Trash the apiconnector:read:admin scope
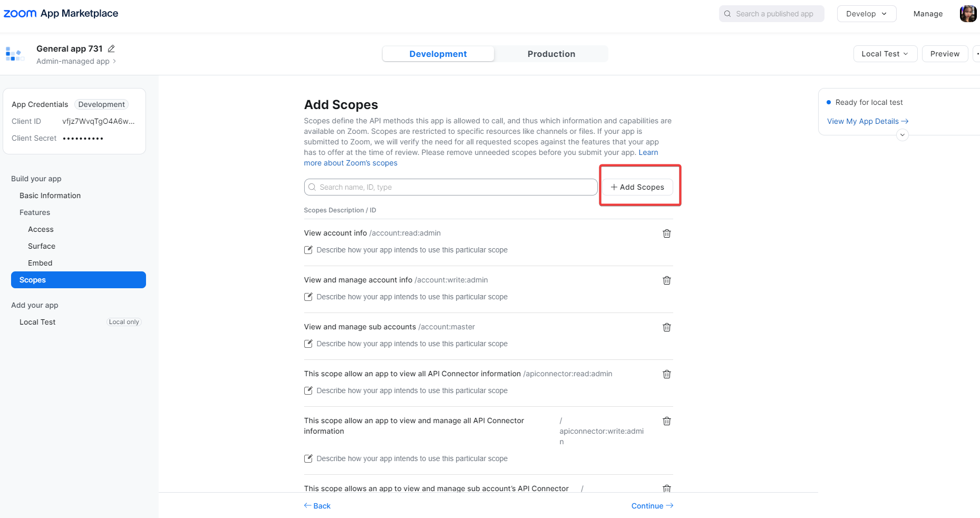 pyautogui.click(x=667, y=374)
